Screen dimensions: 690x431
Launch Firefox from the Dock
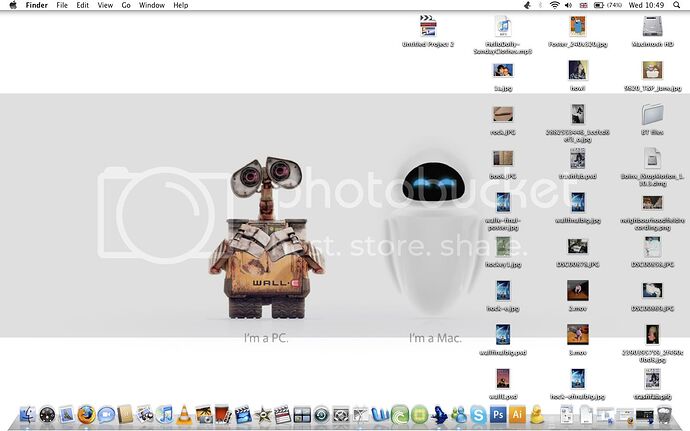pos(85,414)
